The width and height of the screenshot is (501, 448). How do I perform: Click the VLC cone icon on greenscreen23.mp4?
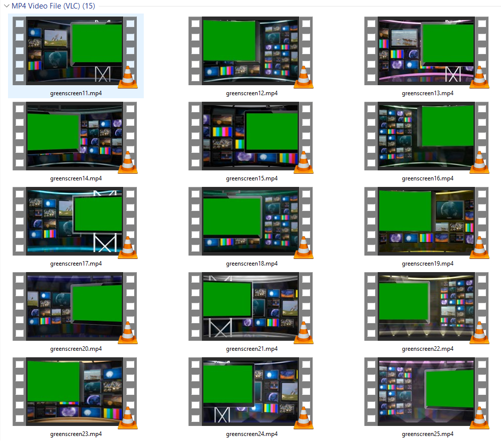point(128,418)
